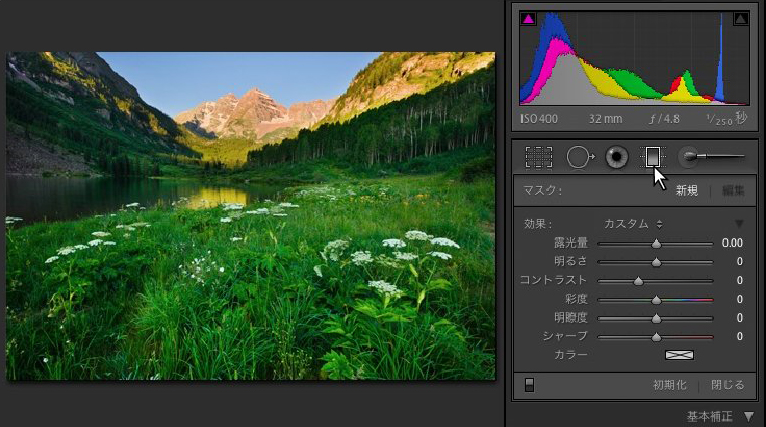
Task: Click the 露光量 slider handle
Action: pos(657,243)
